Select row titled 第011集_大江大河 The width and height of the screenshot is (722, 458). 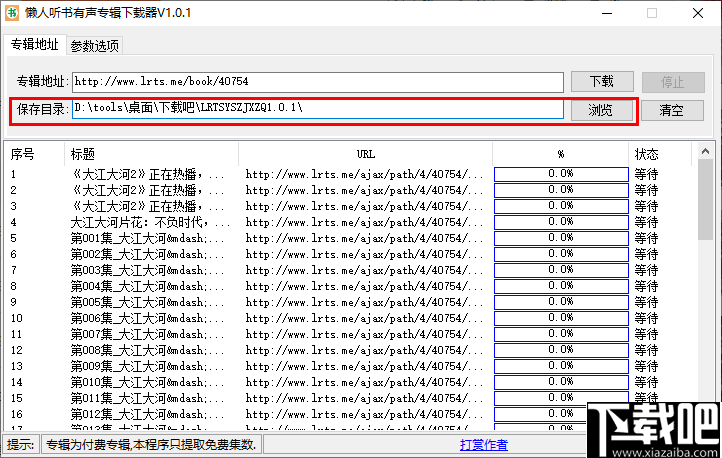[x=147, y=398]
